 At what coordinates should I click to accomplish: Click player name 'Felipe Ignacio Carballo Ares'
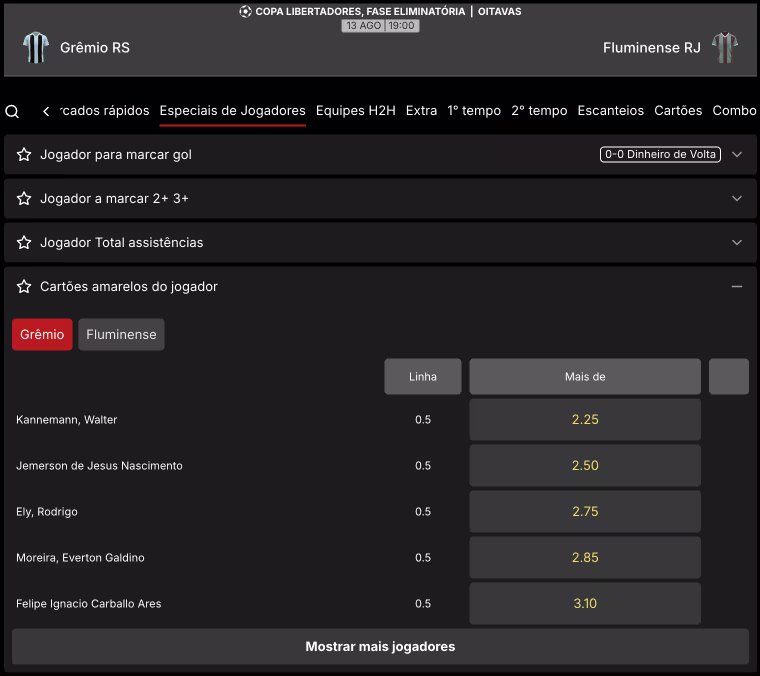pos(89,604)
